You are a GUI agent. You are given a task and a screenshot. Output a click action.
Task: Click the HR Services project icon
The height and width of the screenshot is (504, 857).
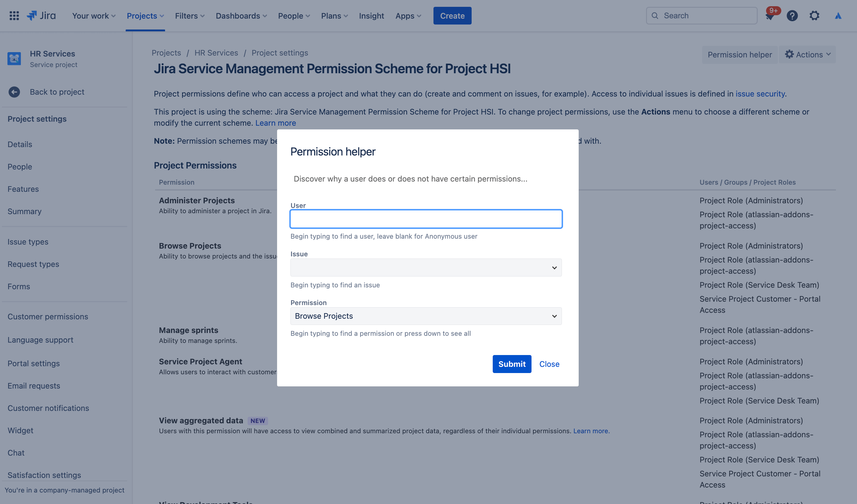(14, 59)
